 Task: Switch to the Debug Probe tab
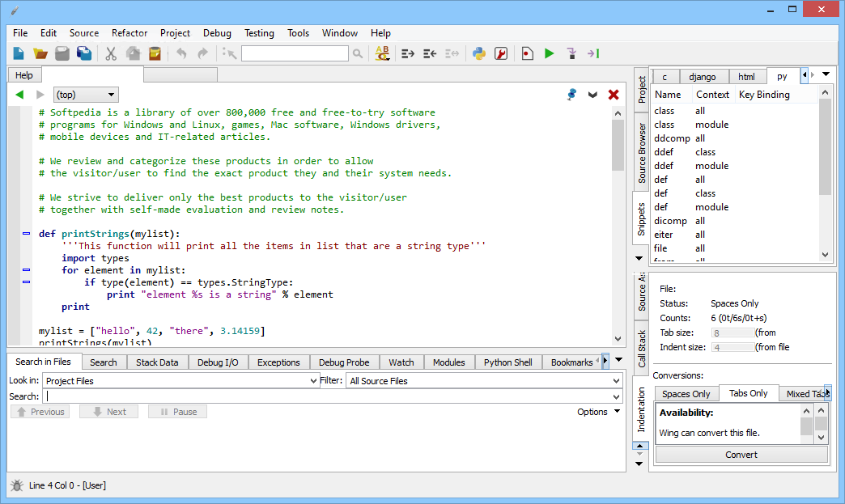click(344, 362)
